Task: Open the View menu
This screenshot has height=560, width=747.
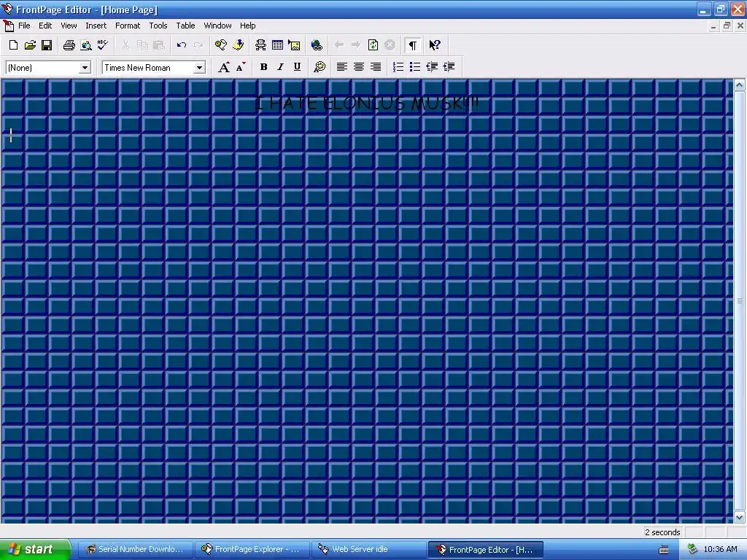Action: pos(69,26)
